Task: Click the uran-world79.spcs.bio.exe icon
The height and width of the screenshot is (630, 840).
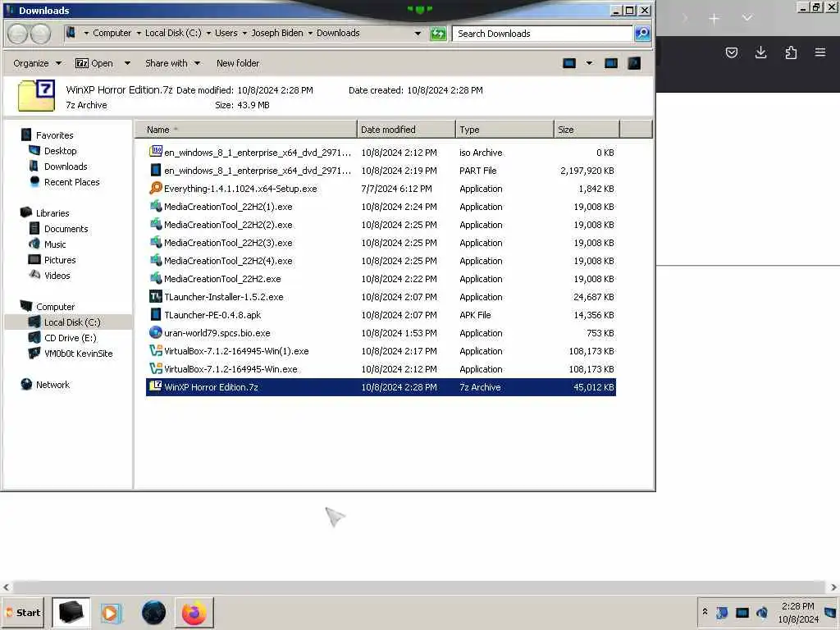Action: tap(155, 333)
